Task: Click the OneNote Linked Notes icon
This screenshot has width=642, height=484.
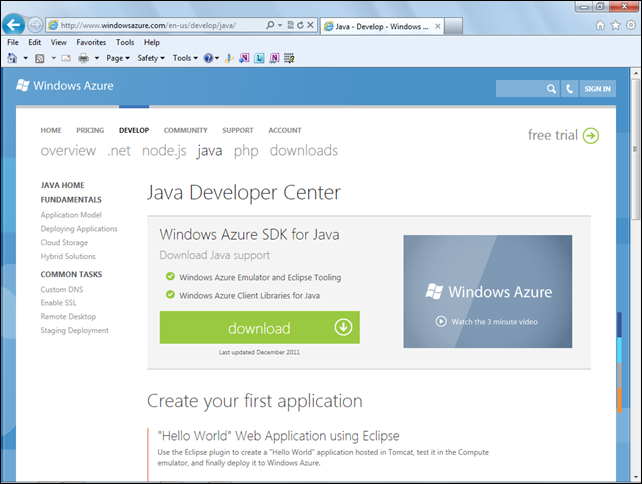Action: (274, 58)
